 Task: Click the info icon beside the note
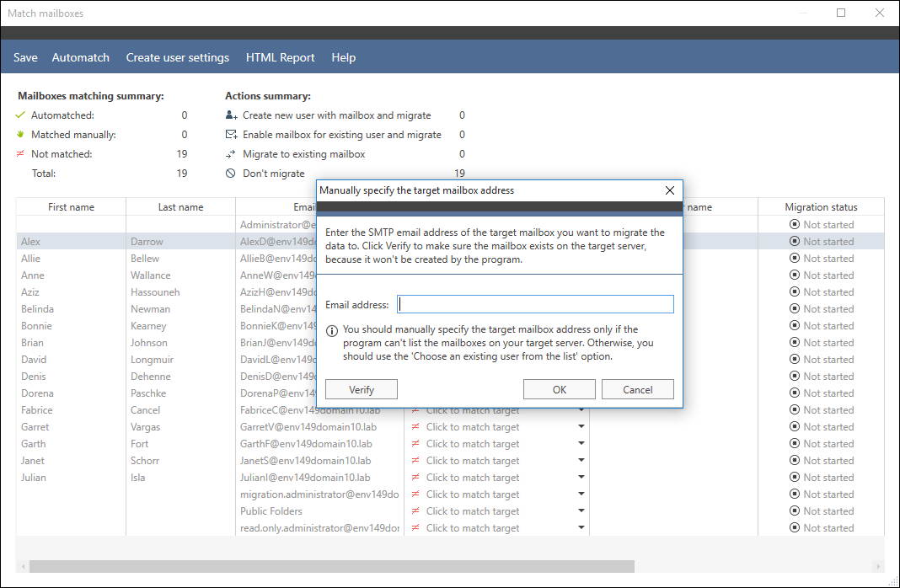click(332, 331)
